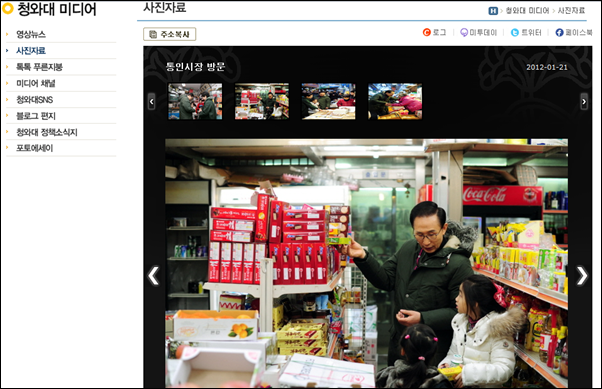
Task: Click the 통인시장 방문 gallery title
Action: pyautogui.click(x=195, y=67)
